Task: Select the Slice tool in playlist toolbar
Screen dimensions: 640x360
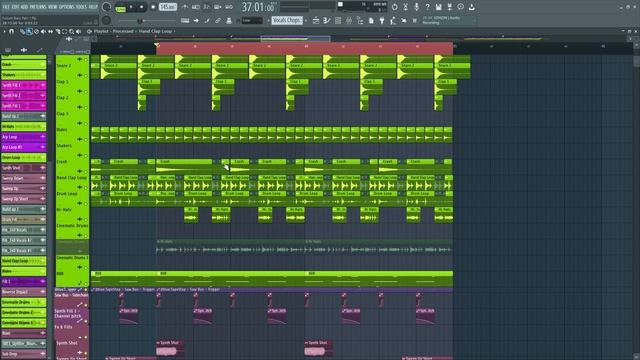Action: 58,31
